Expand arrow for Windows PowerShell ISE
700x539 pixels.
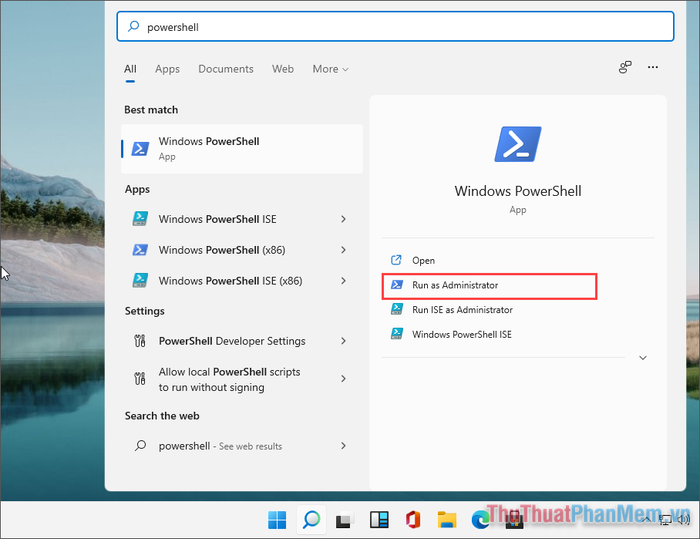point(343,219)
